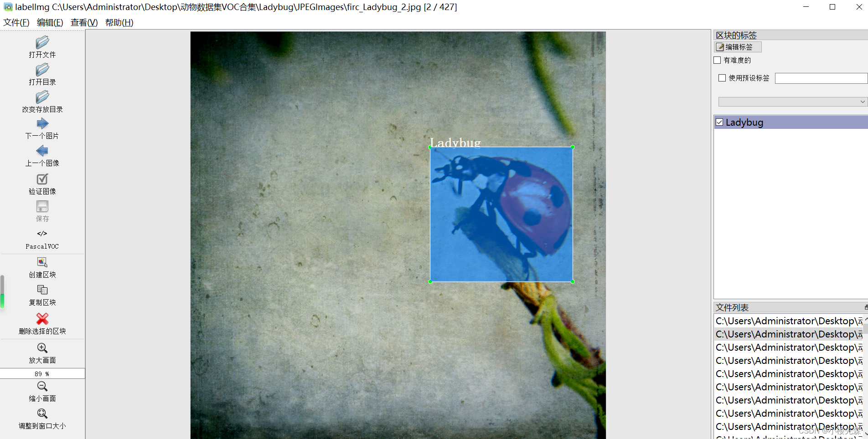Enable use default label (使用预设标签) checkbox
This screenshot has height=439, width=868.
coord(722,78)
